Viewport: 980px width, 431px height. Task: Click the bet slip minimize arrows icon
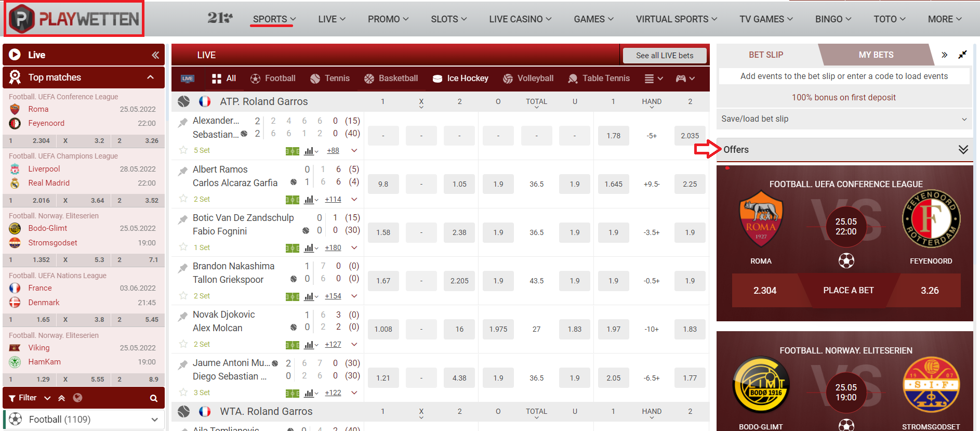click(x=962, y=55)
